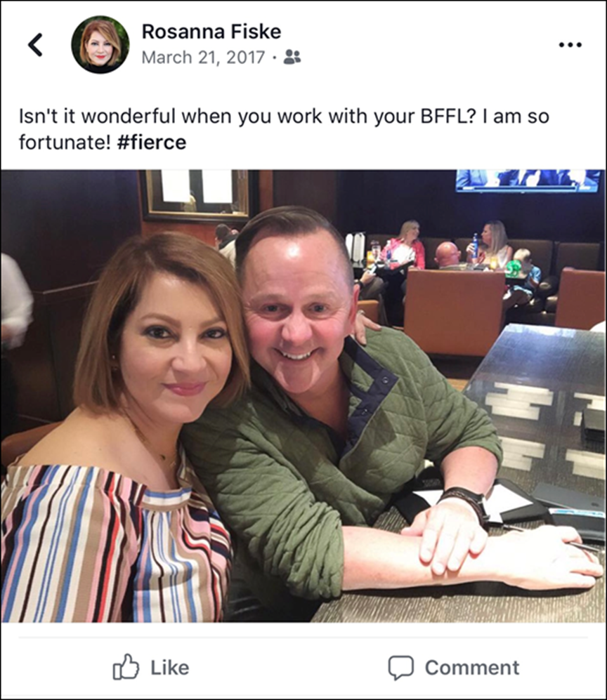Open the #fierce hashtag
This screenshot has width=607, height=700.
point(152,143)
